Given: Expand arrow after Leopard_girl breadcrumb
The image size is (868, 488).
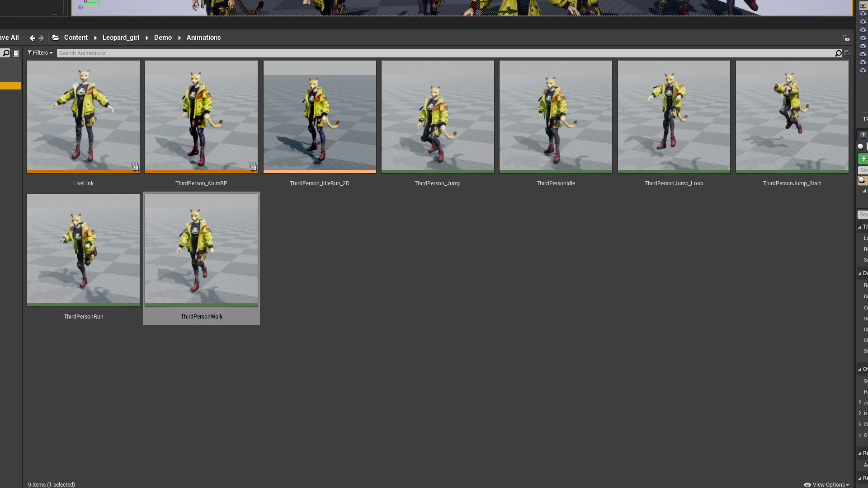Looking at the screenshot, I should pos(147,38).
